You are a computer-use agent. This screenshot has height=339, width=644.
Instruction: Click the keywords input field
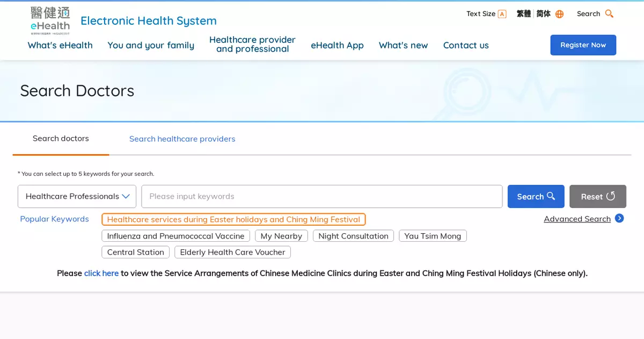(321, 197)
